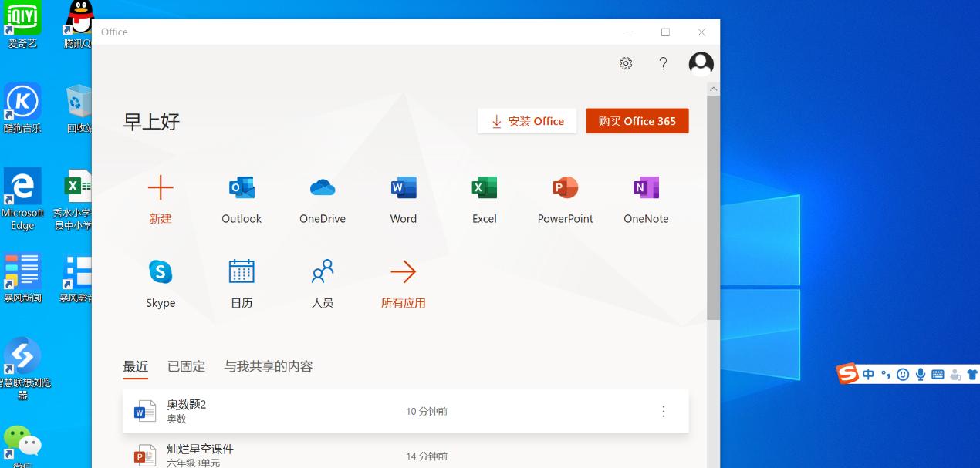Open Sogou skin shirt icon
980x468 pixels.
(x=973, y=375)
